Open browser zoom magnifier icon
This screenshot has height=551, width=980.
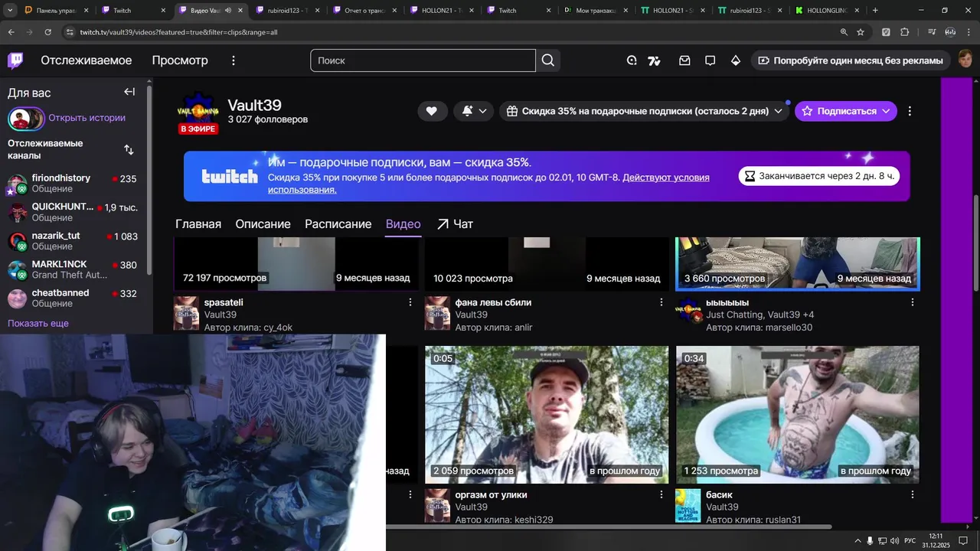tap(844, 32)
